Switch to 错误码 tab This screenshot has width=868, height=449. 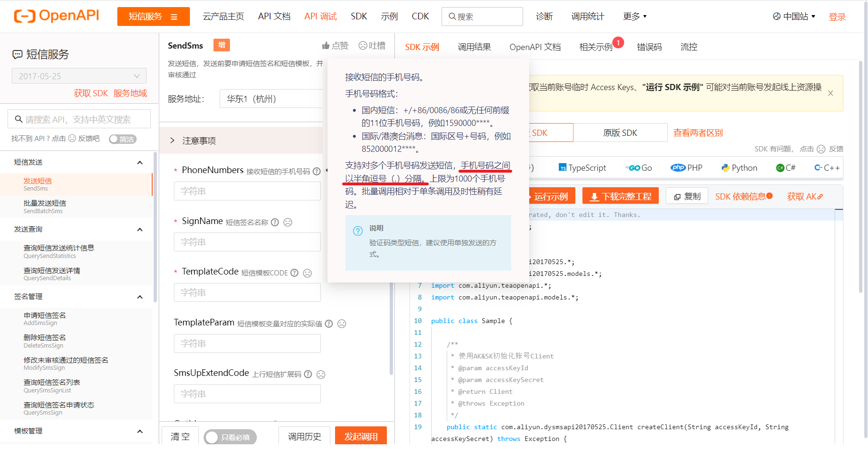tap(649, 47)
